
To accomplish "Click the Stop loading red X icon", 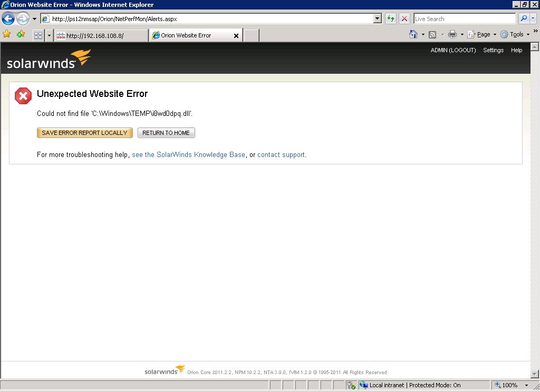I will pyautogui.click(x=404, y=18).
